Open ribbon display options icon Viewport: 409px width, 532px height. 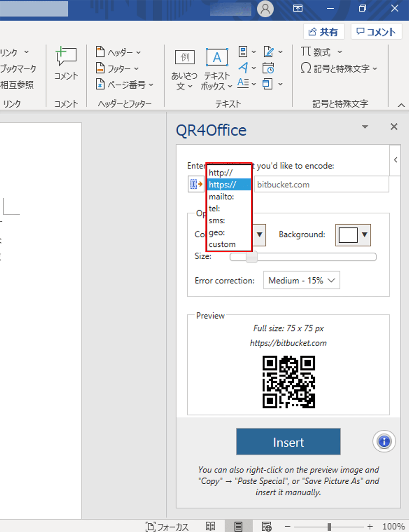click(297, 9)
